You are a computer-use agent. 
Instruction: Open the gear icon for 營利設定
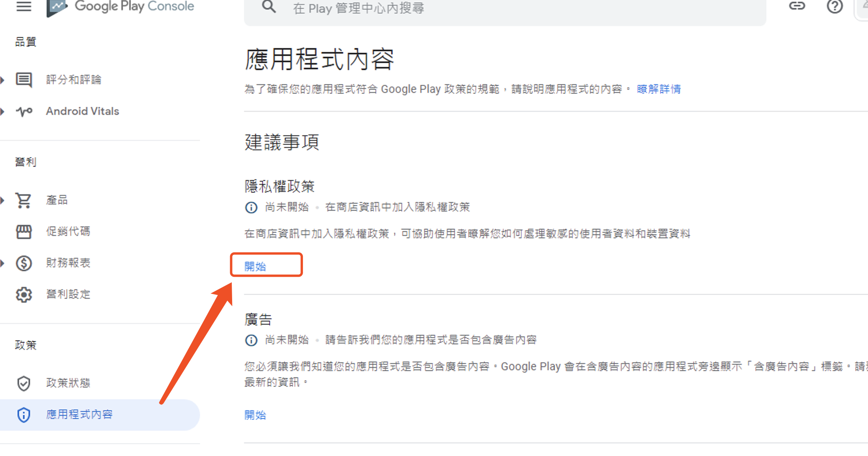pos(24,294)
